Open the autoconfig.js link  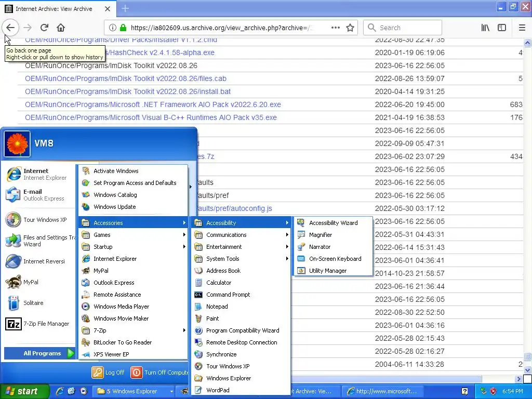click(x=235, y=208)
